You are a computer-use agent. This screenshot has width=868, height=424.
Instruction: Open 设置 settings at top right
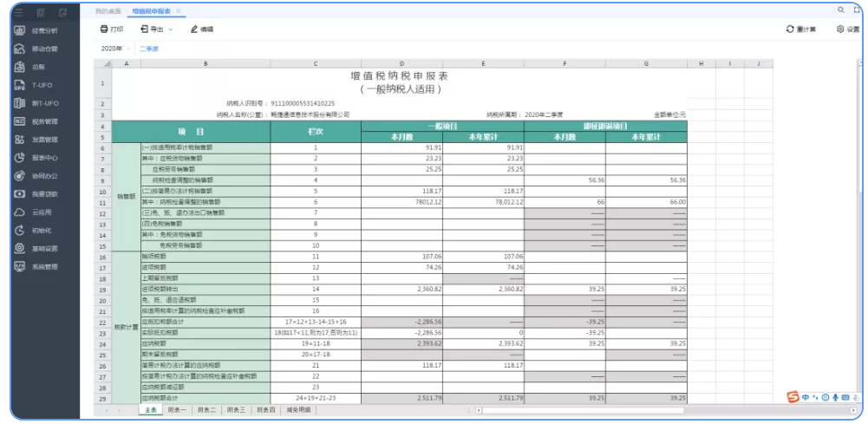[848, 29]
